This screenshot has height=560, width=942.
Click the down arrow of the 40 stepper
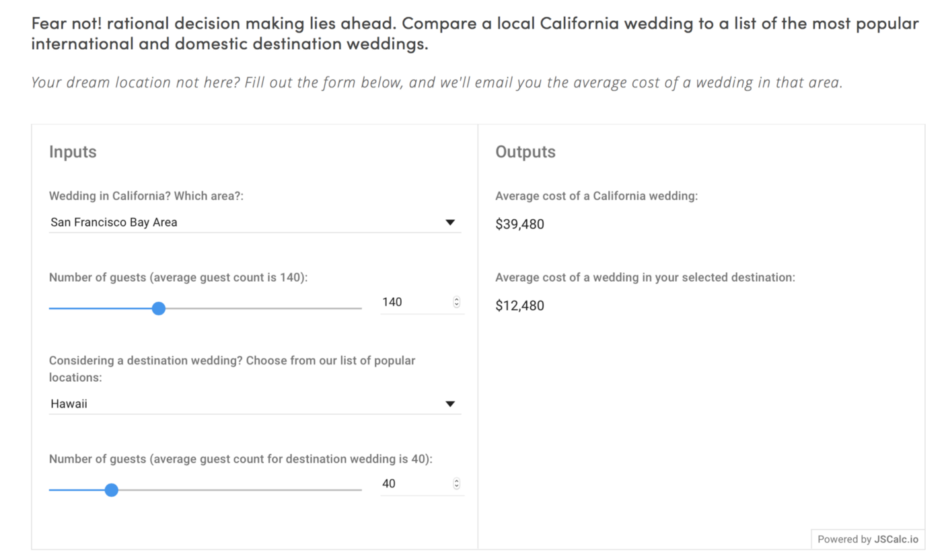pyautogui.click(x=457, y=487)
